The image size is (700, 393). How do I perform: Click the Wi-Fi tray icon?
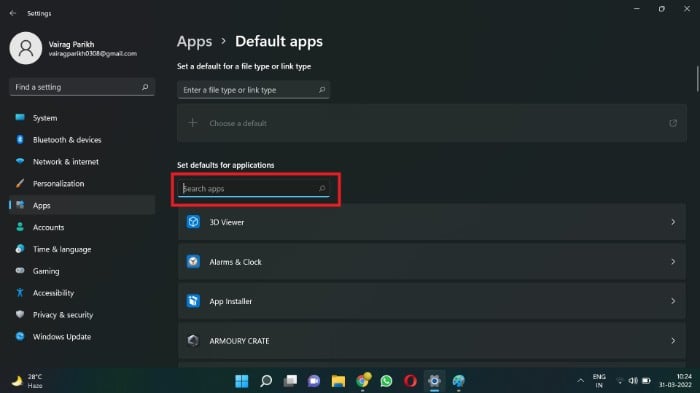coord(620,380)
